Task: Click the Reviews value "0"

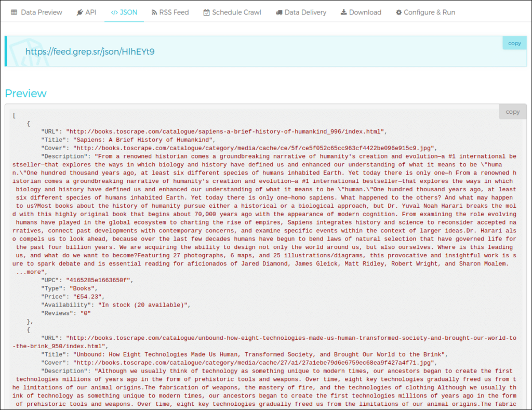Action: [86, 313]
